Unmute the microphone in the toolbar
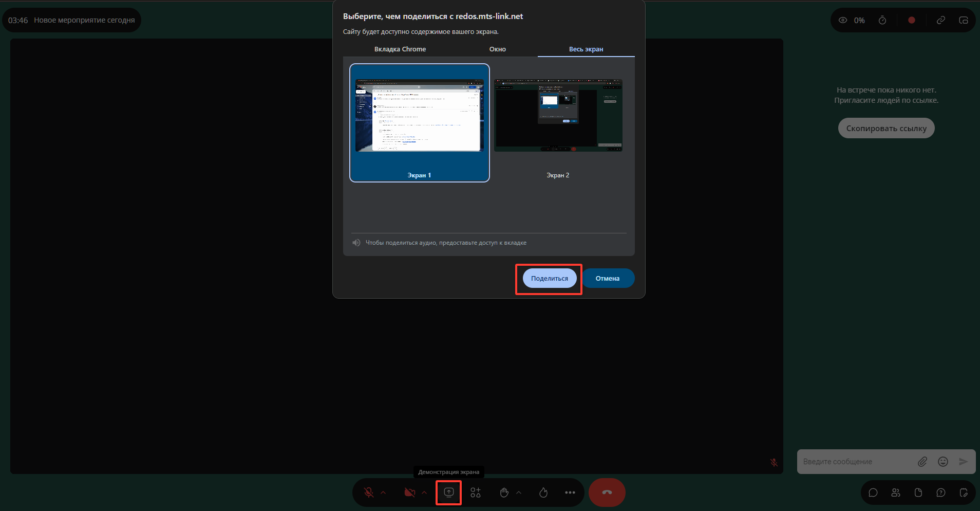The width and height of the screenshot is (980, 511). [369, 492]
